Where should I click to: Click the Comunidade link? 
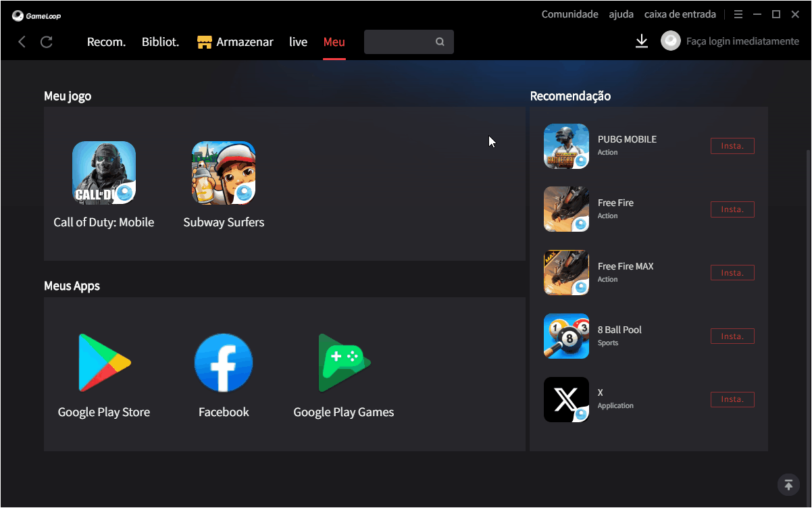point(569,14)
